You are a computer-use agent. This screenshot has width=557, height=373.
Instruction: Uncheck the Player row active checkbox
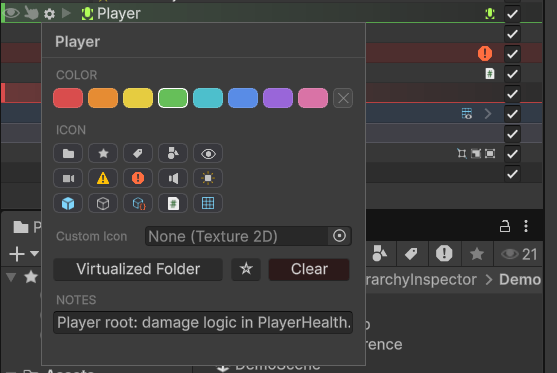[x=512, y=14]
